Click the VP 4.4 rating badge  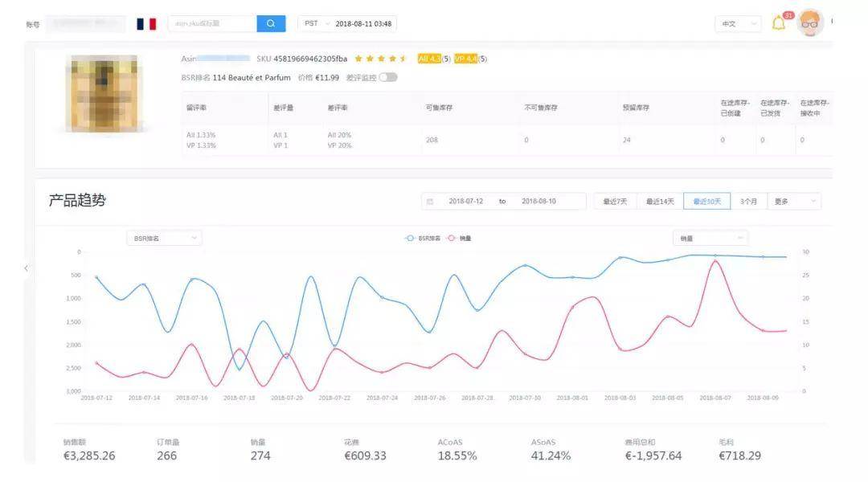pyautogui.click(x=466, y=59)
